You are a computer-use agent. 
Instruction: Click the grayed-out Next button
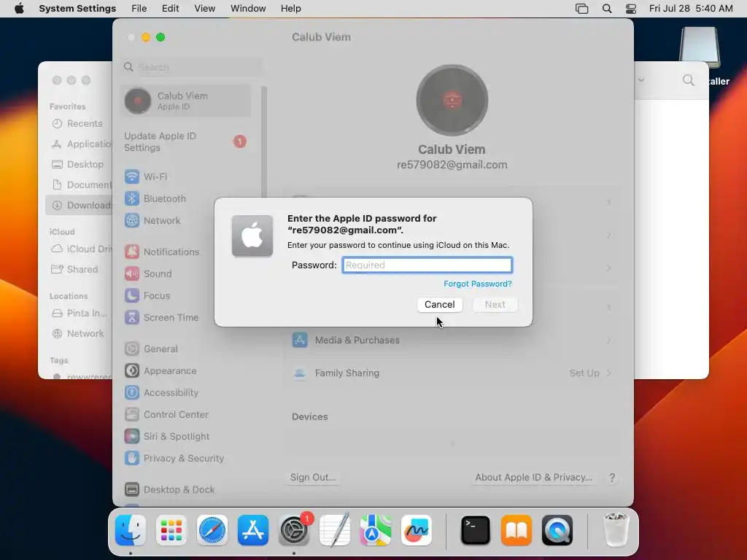pos(495,304)
